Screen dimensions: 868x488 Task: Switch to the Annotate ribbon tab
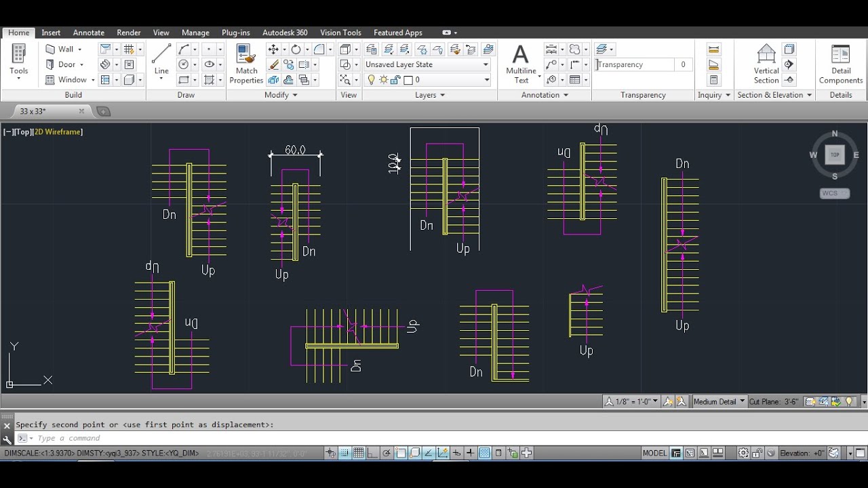pyautogui.click(x=89, y=33)
